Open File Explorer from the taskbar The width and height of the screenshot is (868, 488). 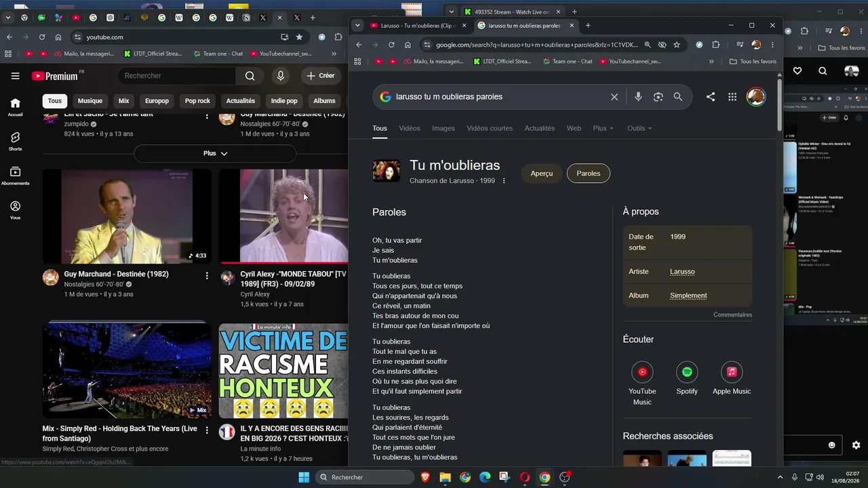[445, 477]
